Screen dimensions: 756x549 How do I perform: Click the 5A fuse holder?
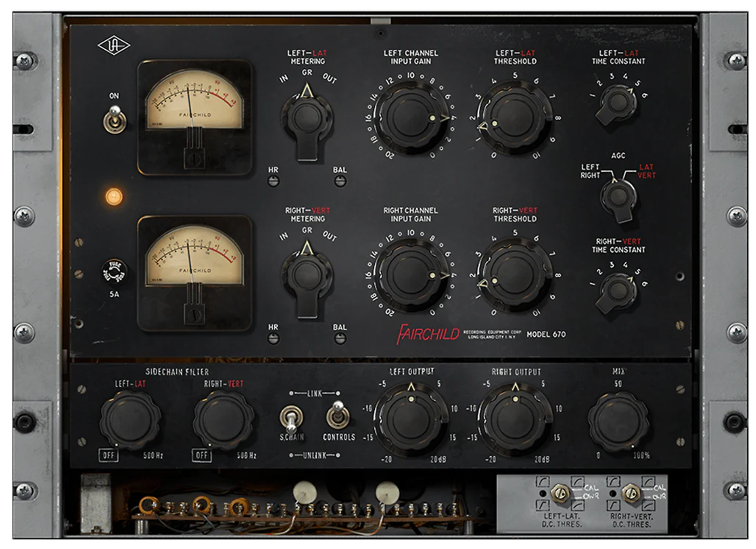(x=114, y=272)
